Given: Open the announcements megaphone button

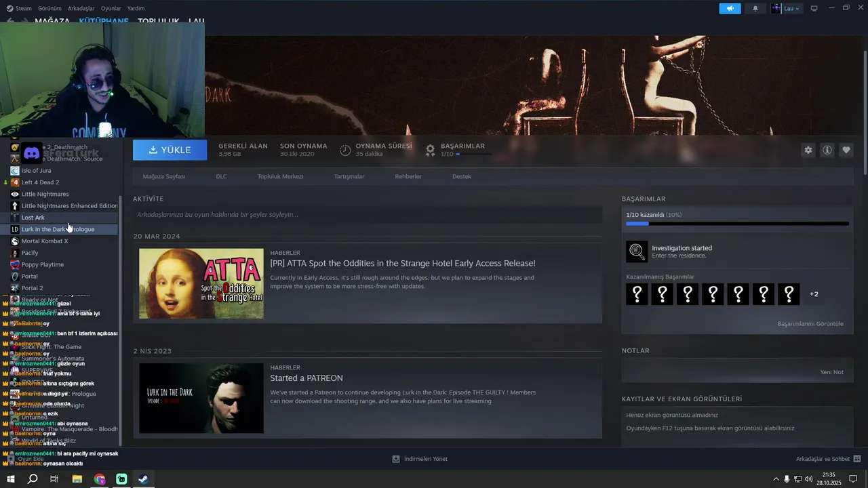Looking at the screenshot, I should tap(730, 9).
